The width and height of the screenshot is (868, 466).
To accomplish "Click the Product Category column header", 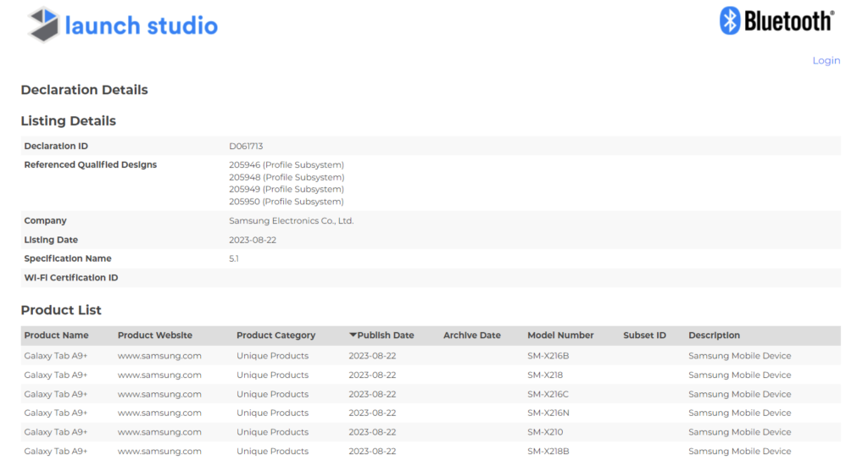I will 275,336.
